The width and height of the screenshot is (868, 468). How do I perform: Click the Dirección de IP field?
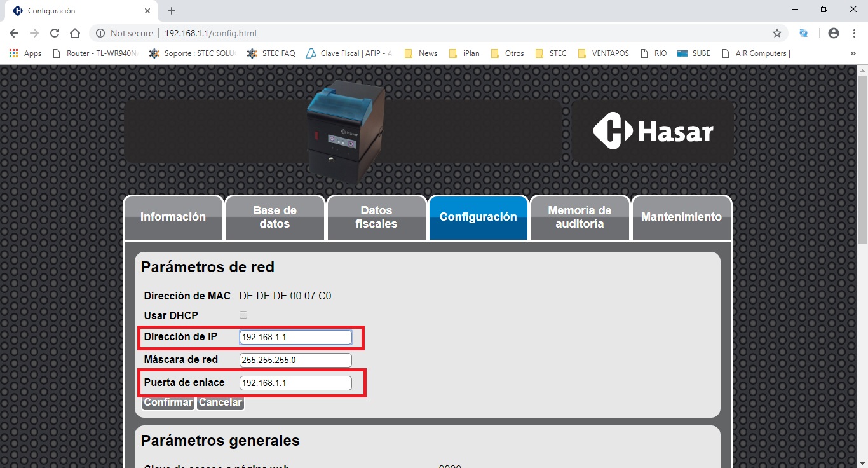(295, 337)
